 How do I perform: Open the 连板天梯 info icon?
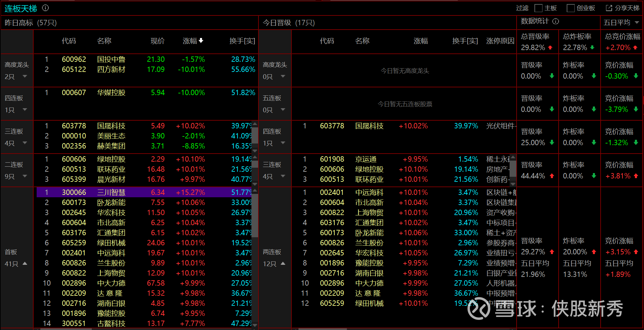point(45,8)
